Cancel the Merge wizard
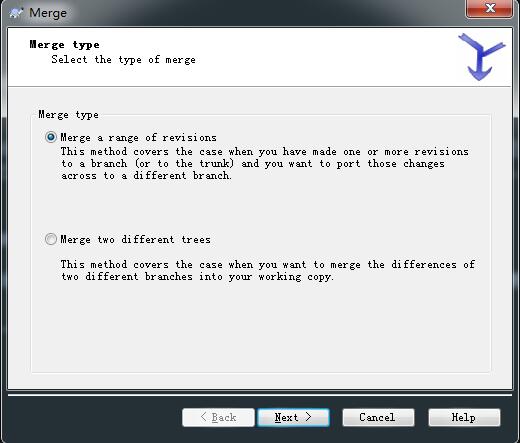The image size is (520, 443). click(x=378, y=417)
